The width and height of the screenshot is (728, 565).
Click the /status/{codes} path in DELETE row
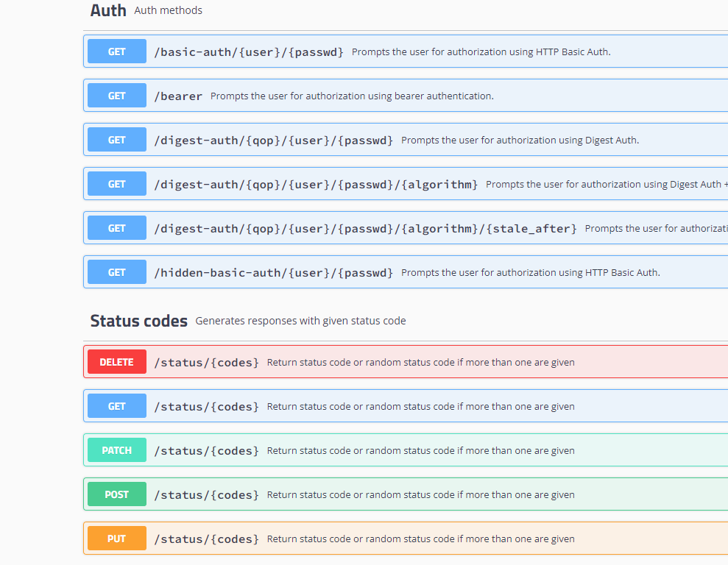tap(206, 363)
